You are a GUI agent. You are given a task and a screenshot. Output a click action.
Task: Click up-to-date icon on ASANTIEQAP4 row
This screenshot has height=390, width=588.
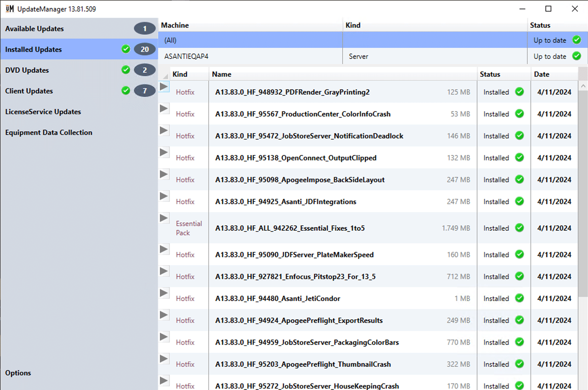tap(577, 56)
